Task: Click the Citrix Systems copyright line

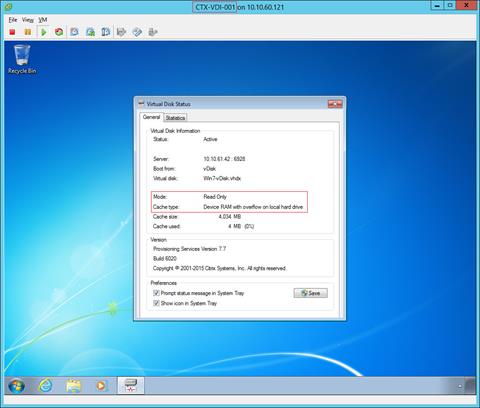Action: [x=219, y=268]
